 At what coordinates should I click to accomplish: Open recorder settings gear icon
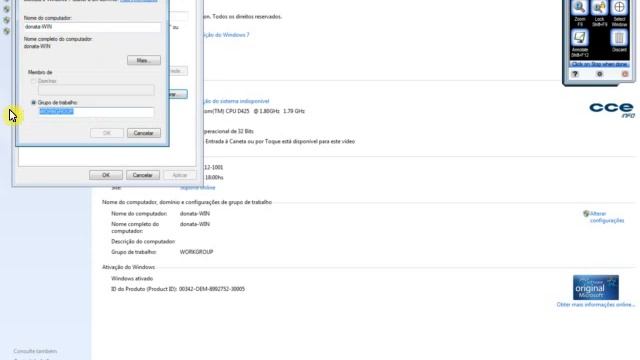[x=600, y=74]
